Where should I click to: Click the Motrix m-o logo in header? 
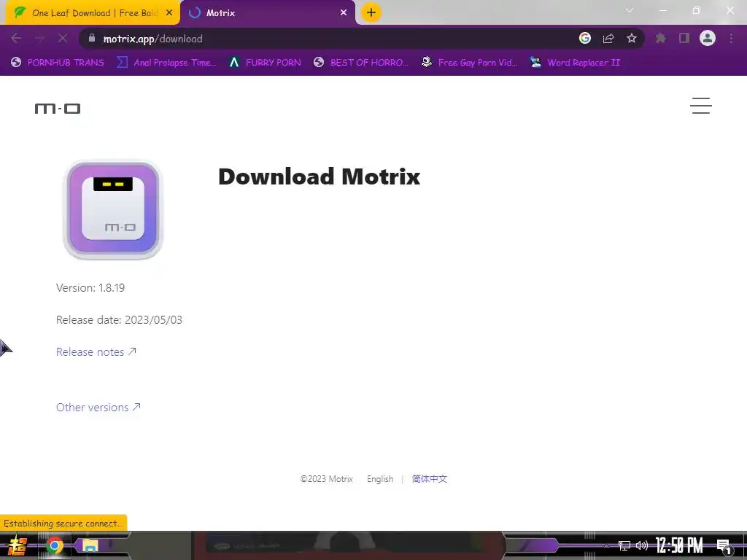58,109
